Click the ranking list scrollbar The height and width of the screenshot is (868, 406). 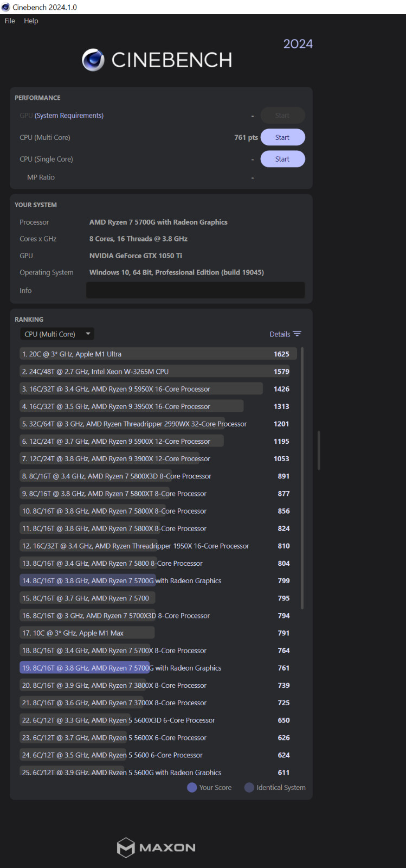[302, 477]
